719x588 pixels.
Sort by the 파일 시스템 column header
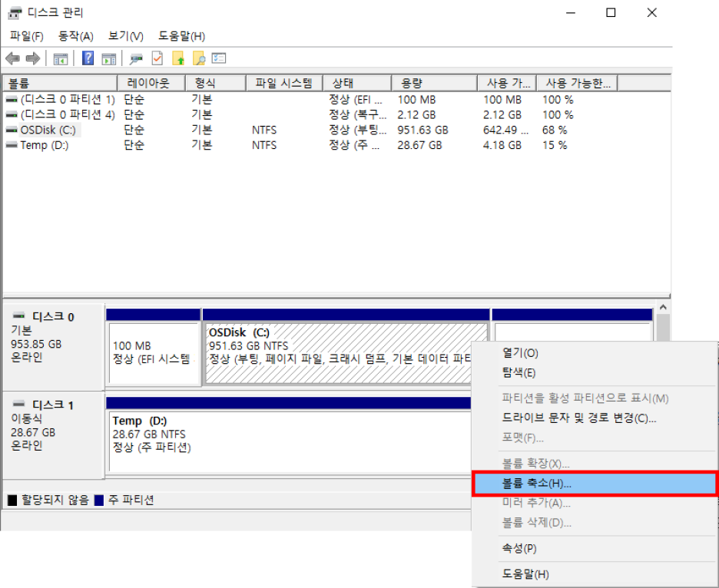tap(284, 83)
